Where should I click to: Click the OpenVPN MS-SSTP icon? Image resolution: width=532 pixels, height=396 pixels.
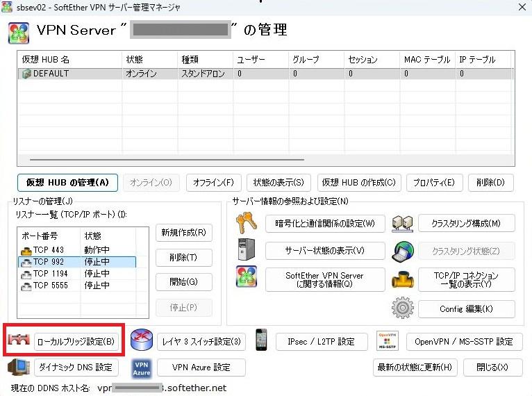coord(387,340)
